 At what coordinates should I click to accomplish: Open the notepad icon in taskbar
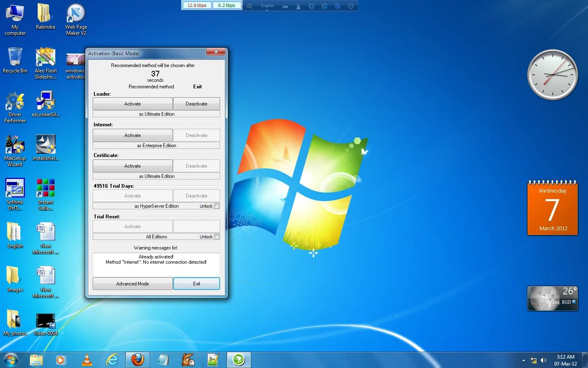(x=163, y=360)
